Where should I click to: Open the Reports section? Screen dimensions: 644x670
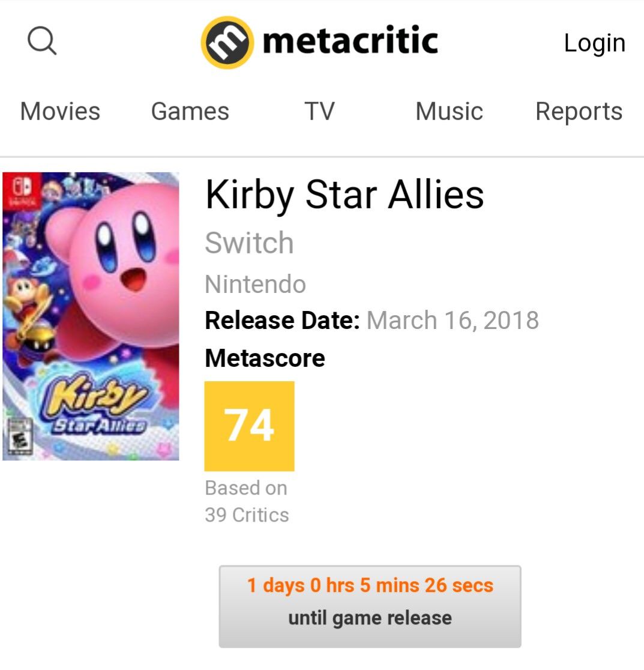(x=579, y=112)
